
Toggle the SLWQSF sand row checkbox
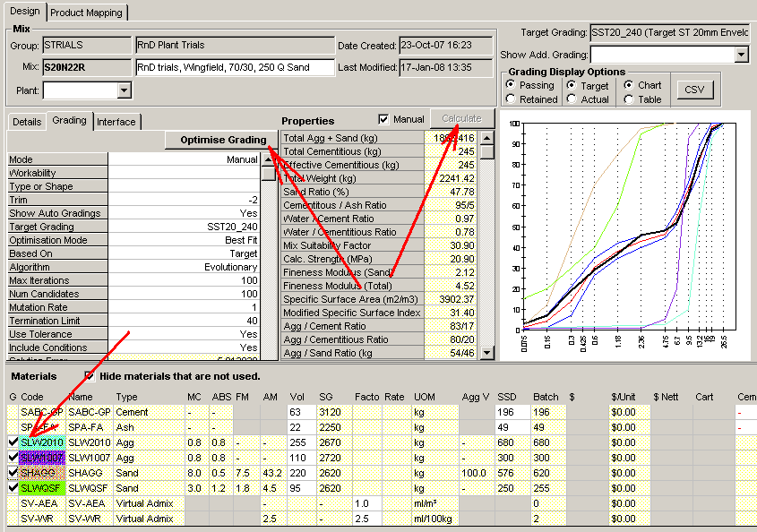(x=12, y=488)
